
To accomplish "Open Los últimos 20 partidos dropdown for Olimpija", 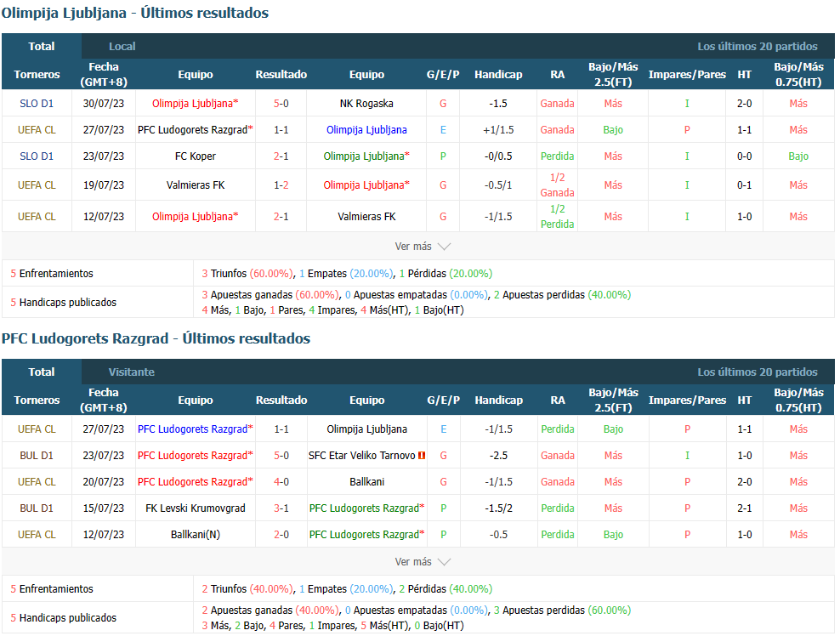I will [x=757, y=47].
